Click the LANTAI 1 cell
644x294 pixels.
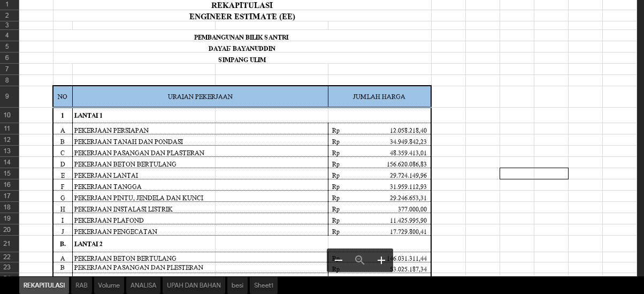[x=200, y=115]
